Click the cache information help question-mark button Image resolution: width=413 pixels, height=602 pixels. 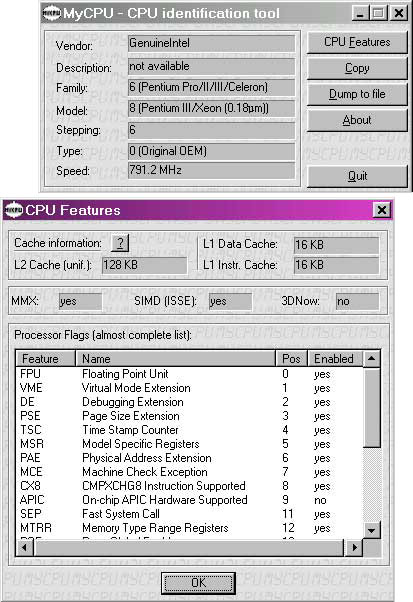coord(120,243)
